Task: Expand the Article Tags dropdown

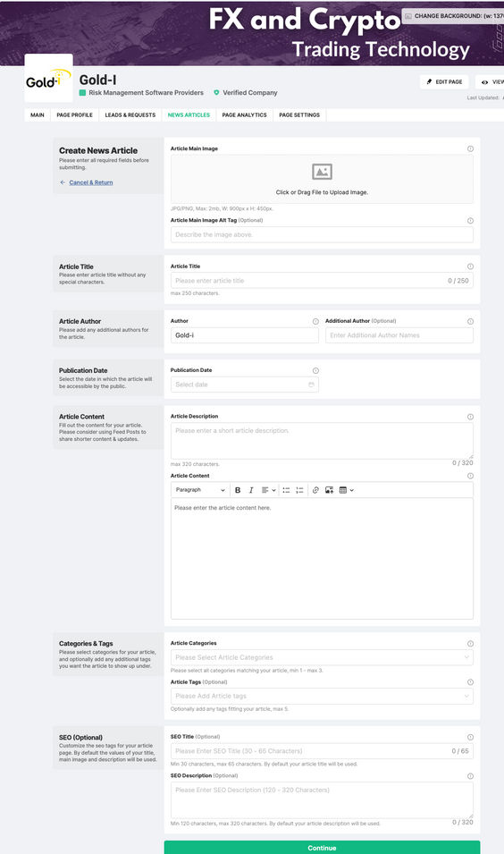Action: (322, 696)
